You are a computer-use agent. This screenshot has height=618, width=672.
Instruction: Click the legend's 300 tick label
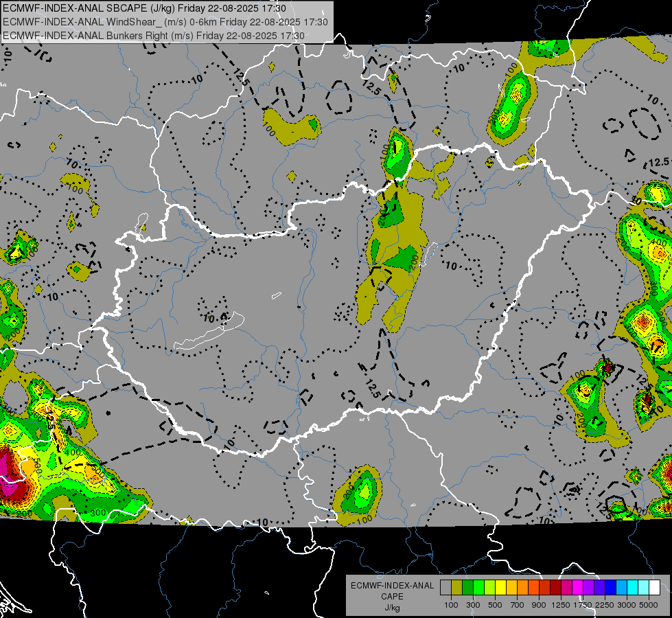point(473,605)
